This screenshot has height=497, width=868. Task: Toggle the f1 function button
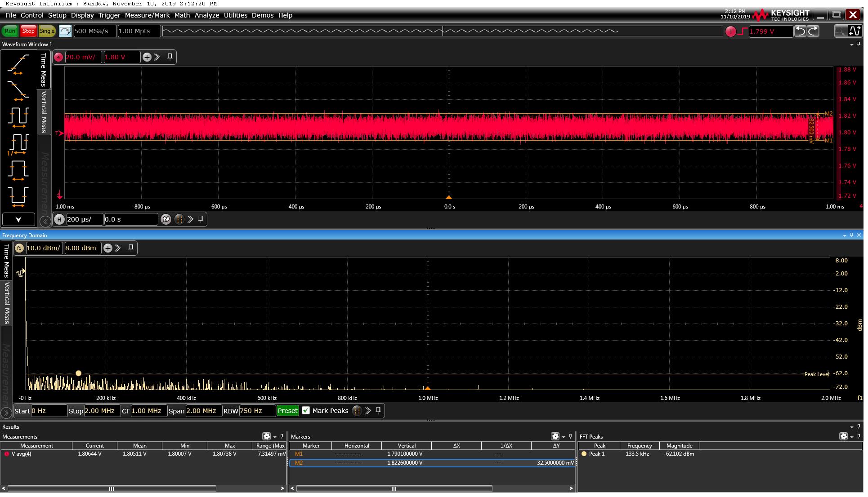coord(19,249)
